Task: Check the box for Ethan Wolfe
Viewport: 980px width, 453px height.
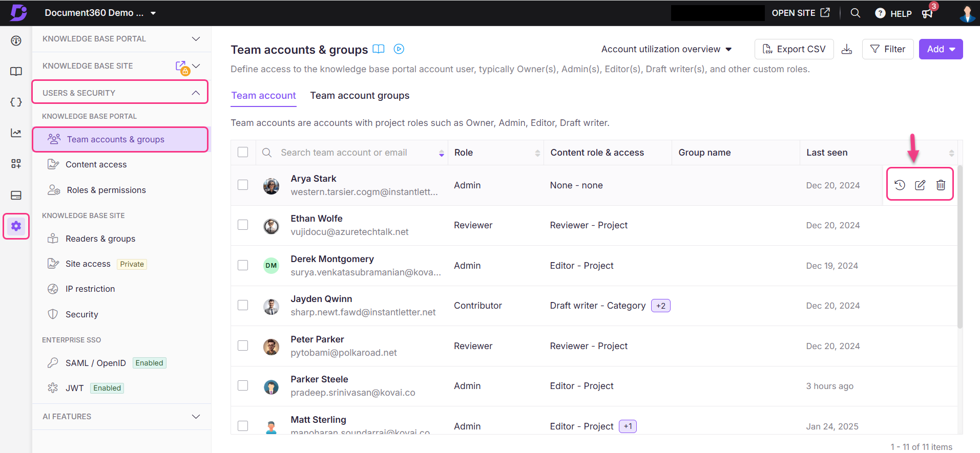Action: (243, 225)
